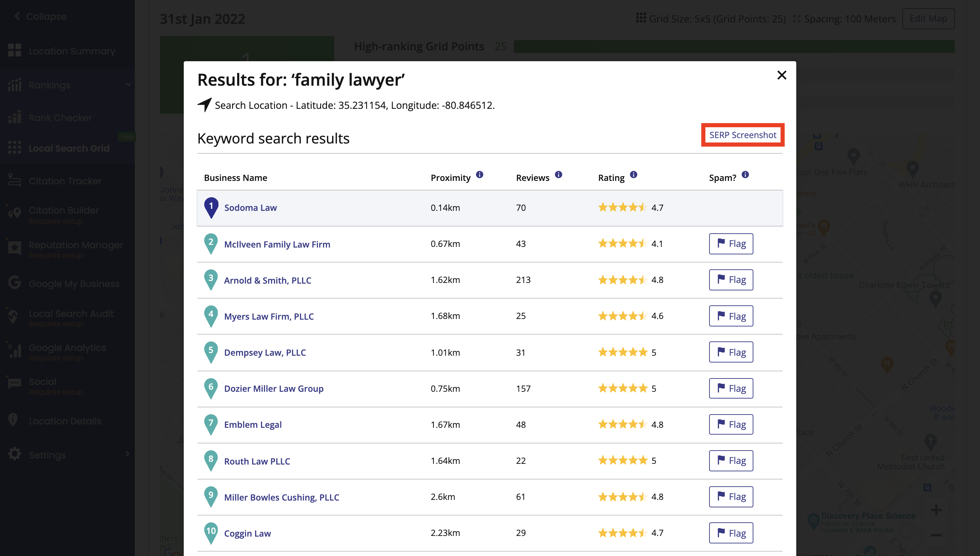Viewport: 980px width, 556px height.
Task: Click the Edit Map button
Action: 928,18
